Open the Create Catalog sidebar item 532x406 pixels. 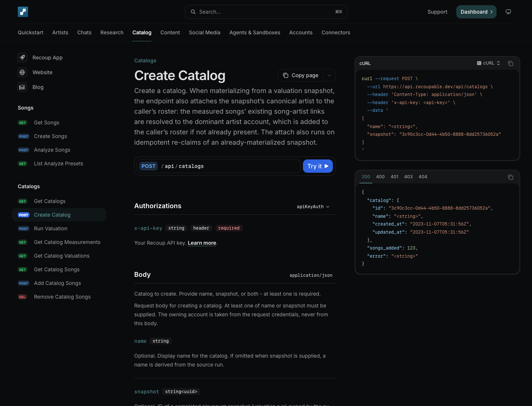point(59,215)
